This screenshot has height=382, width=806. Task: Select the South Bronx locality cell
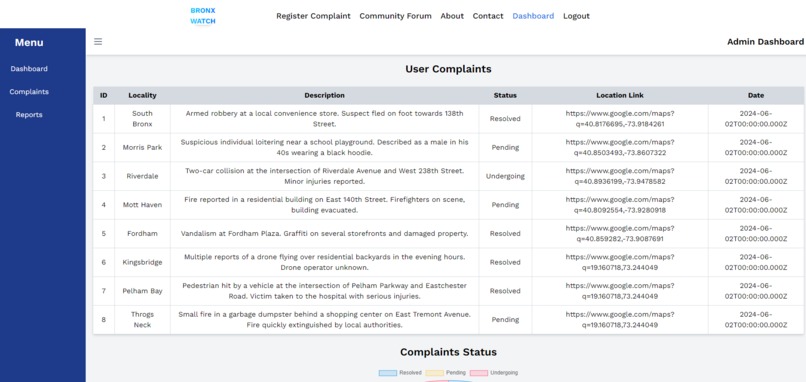point(142,118)
